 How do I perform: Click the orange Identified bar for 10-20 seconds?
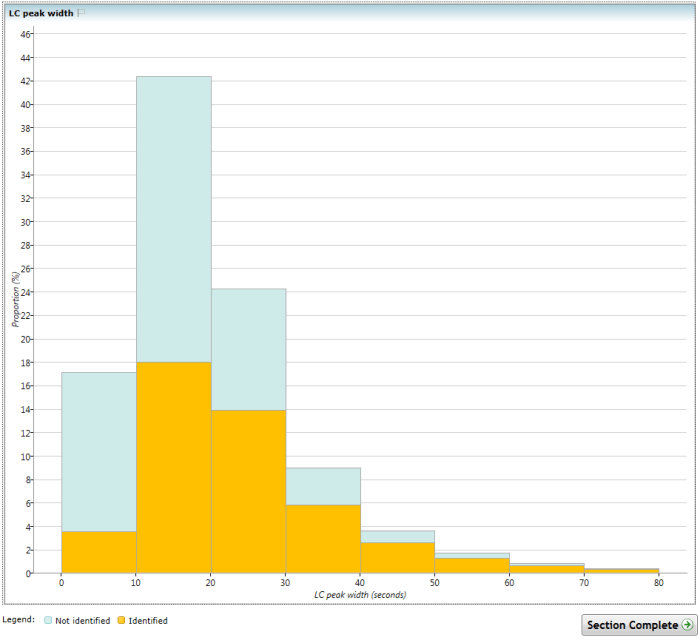point(174,468)
